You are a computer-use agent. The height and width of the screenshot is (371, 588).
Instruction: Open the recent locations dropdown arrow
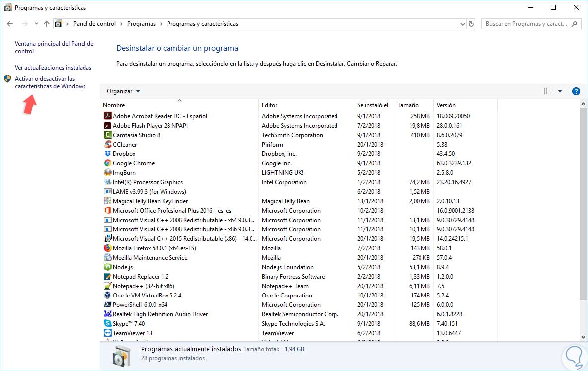[36, 24]
